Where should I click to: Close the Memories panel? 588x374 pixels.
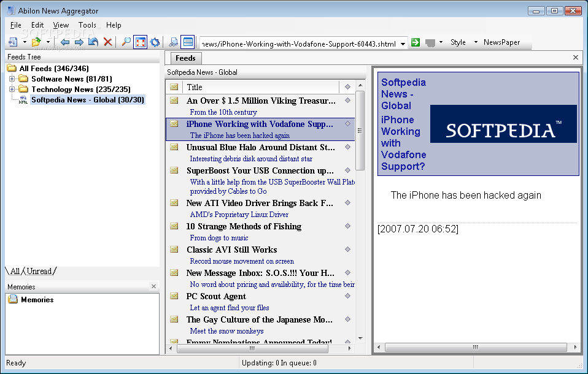click(153, 286)
